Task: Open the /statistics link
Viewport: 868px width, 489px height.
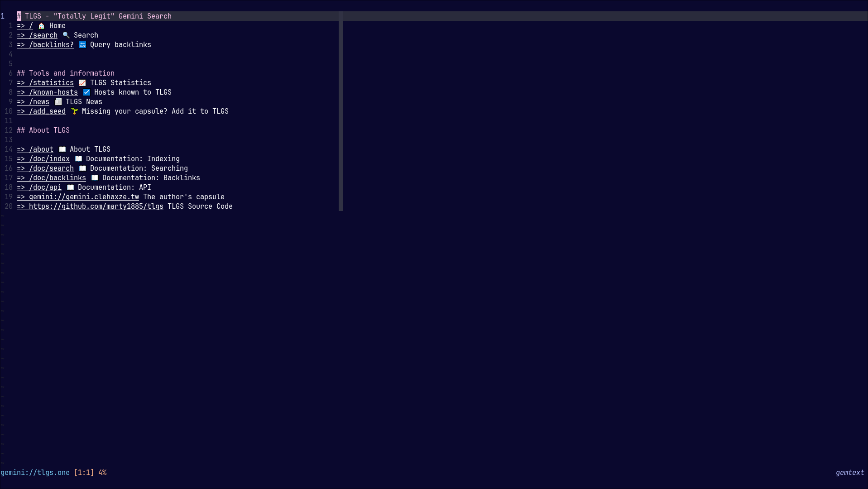Action: point(45,83)
